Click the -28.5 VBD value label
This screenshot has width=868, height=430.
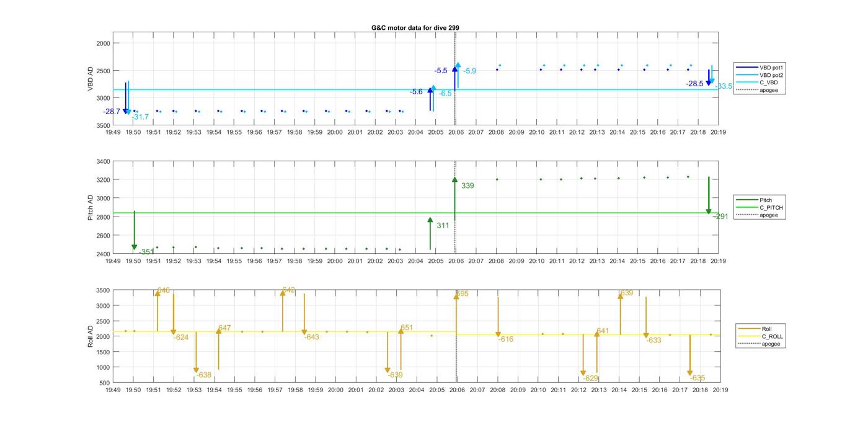[694, 84]
